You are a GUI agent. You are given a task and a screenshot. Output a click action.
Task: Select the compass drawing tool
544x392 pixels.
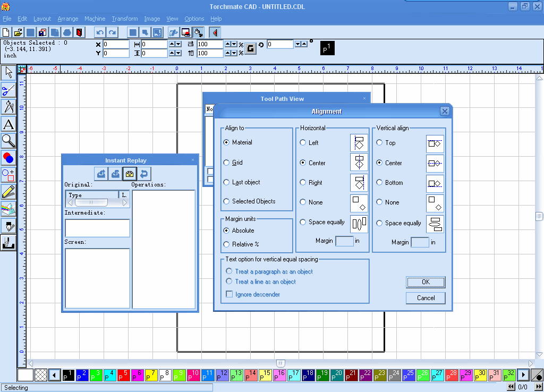(8, 107)
